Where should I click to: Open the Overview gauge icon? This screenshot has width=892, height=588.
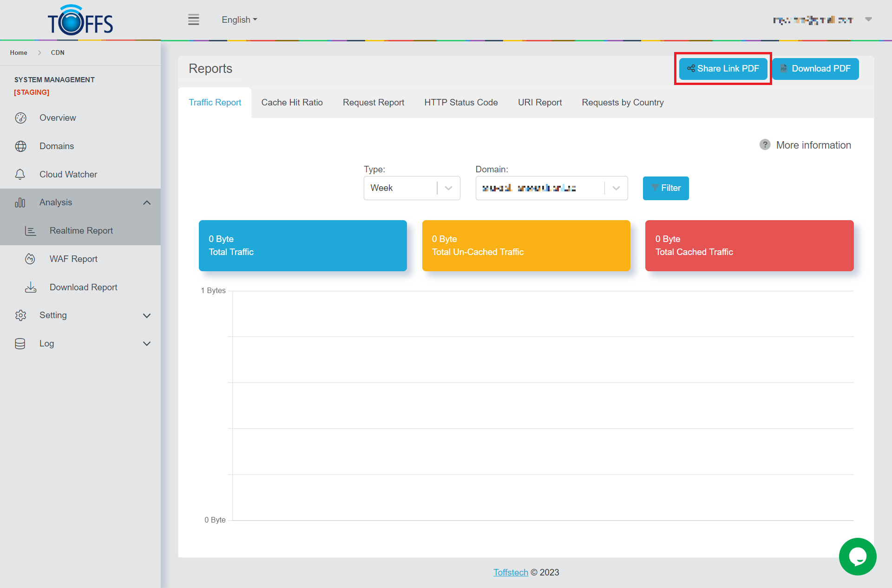click(x=20, y=118)
